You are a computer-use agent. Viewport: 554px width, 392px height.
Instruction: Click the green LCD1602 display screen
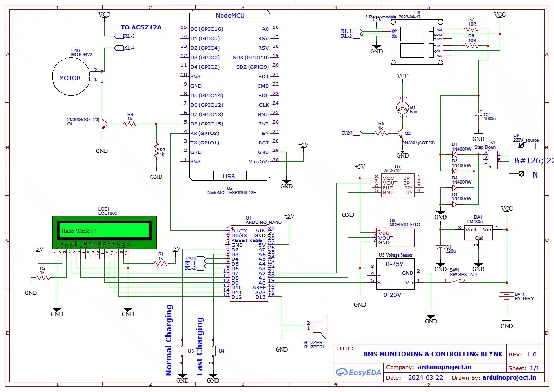click(104, 231)
